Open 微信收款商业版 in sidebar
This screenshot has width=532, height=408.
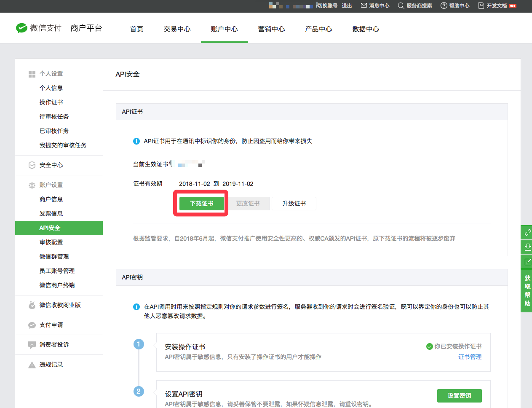coord(59,305)
